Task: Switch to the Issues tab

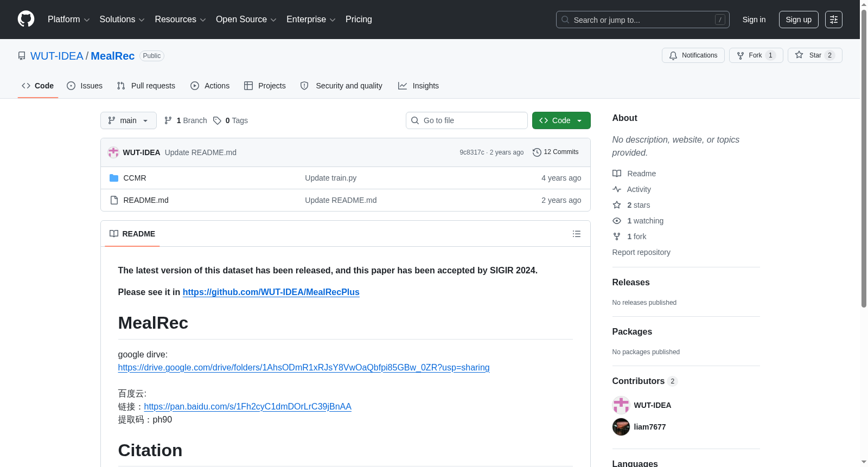Action: coord(85,86)
